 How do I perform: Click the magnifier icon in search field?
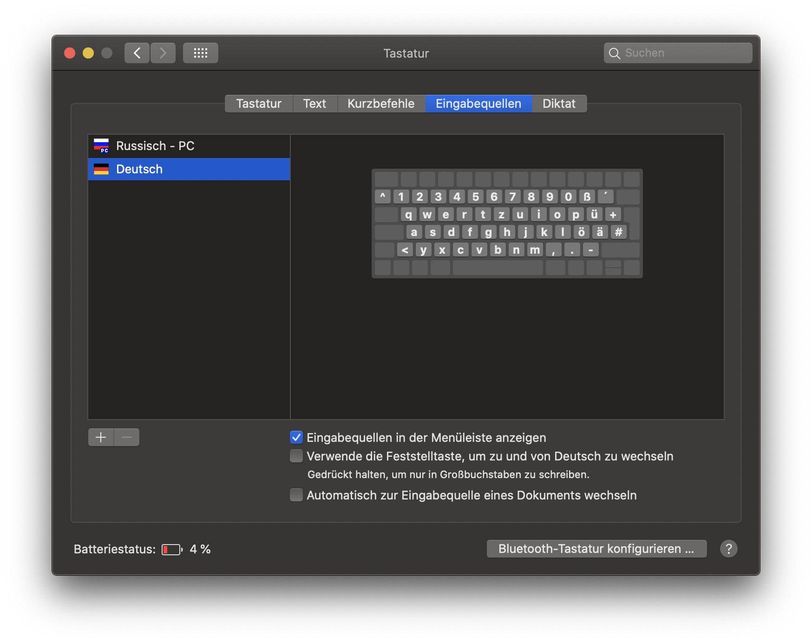point(615,53)
